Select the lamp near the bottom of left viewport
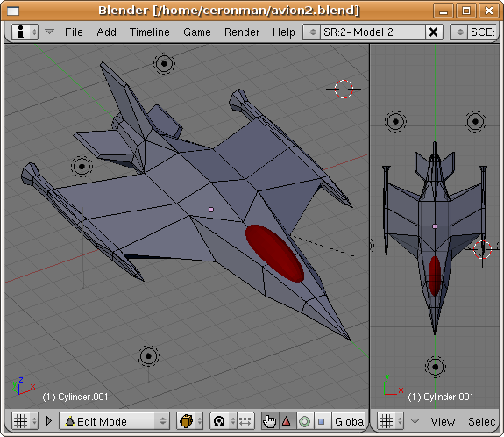Viewport: 504px width, 437px height. point(148,356)
